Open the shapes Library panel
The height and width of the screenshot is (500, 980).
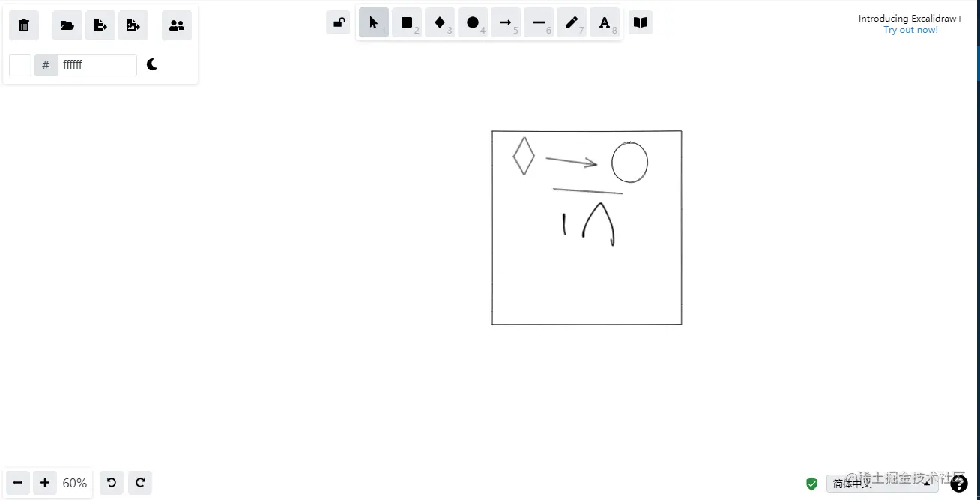click(x=640, y=22)
